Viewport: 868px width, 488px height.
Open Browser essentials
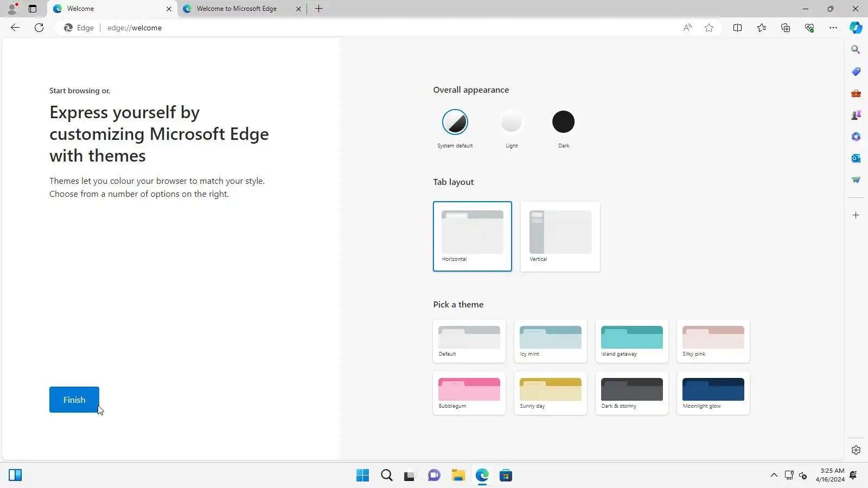[809, 28]
